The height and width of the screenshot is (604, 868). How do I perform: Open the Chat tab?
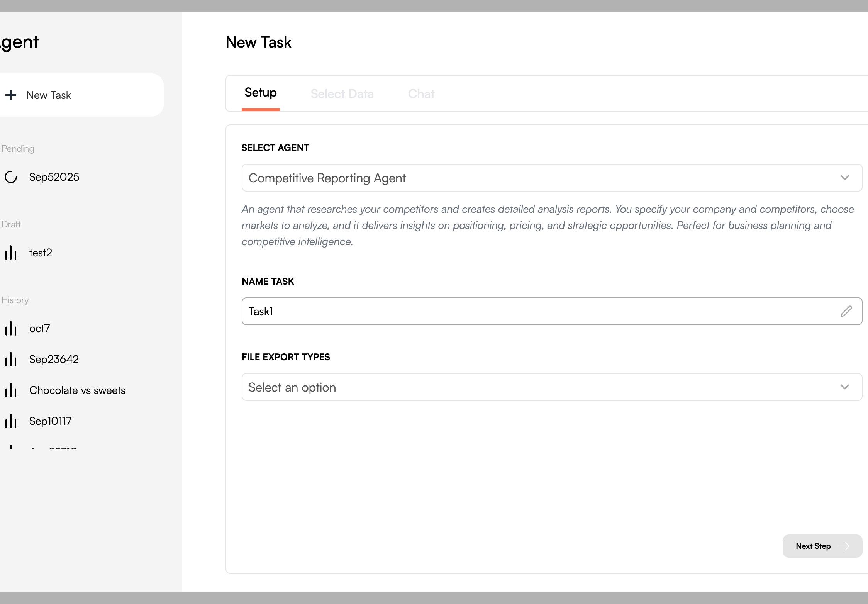[x=421, y=94]
